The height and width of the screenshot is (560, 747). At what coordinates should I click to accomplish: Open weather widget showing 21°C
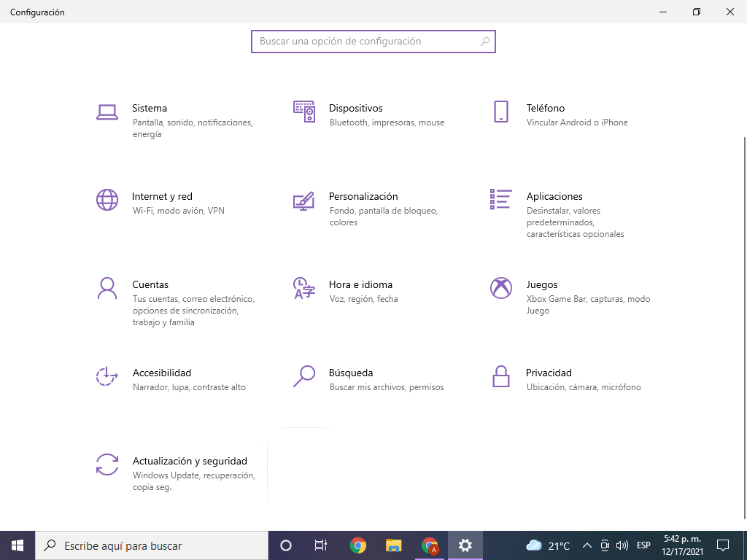pos(548,545)
